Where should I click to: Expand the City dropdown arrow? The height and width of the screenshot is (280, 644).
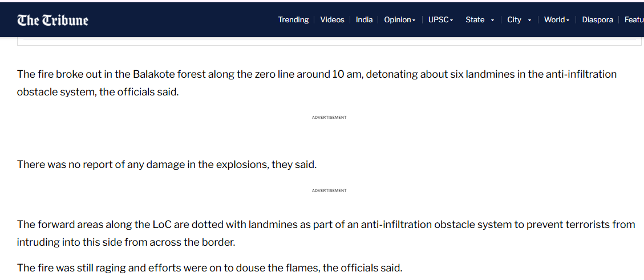coord(529,21)
